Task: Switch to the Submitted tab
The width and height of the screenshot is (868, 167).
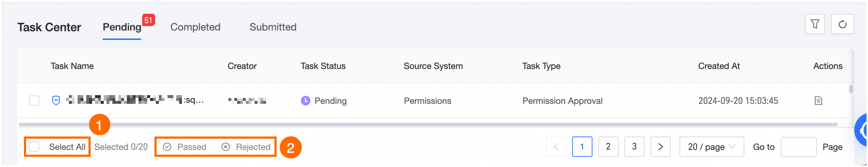Action: click(273, 27)
